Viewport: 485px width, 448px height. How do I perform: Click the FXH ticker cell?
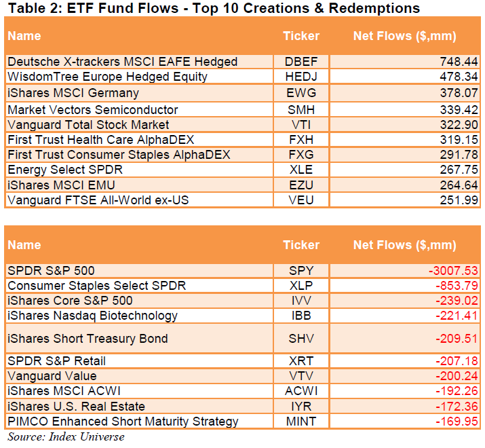(300, 140)
